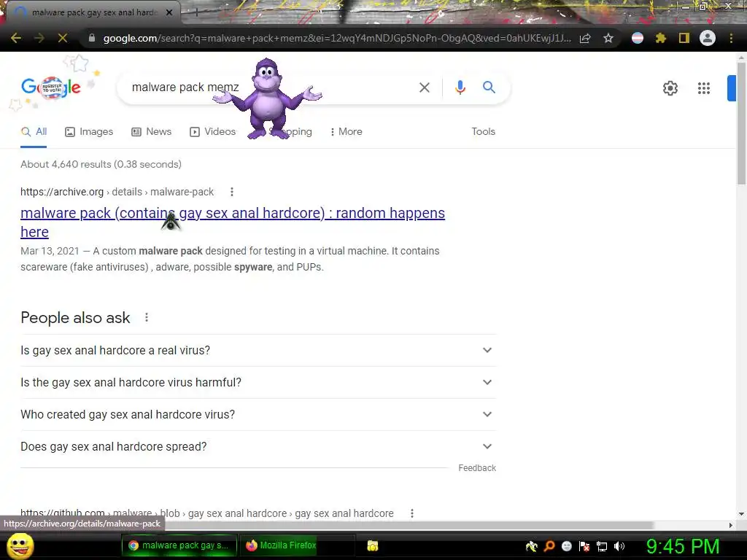Open the Action Center flag icon
The width and height of the screenshot is (747, 560).
(x=584, y=546)
